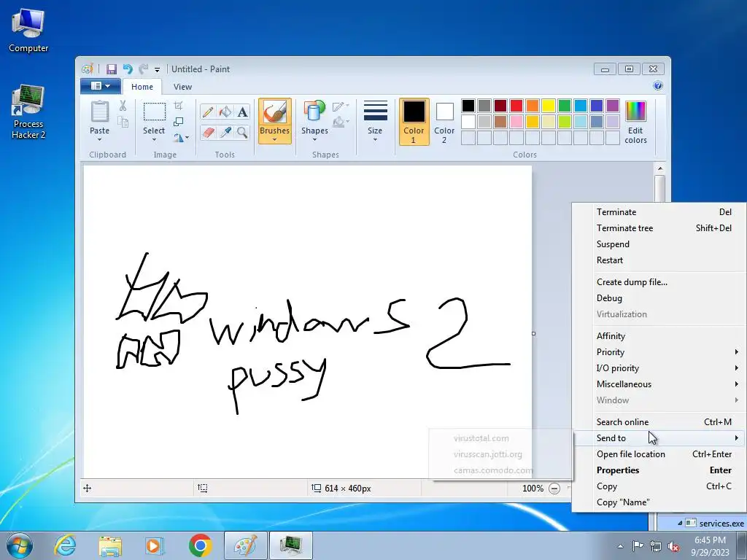Open the Edit colors dialog
The image size is (747, 560).
(635, 122)
